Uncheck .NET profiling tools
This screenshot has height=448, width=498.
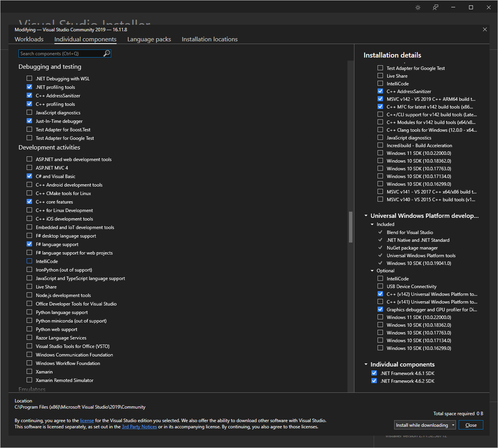click(29, 87)
